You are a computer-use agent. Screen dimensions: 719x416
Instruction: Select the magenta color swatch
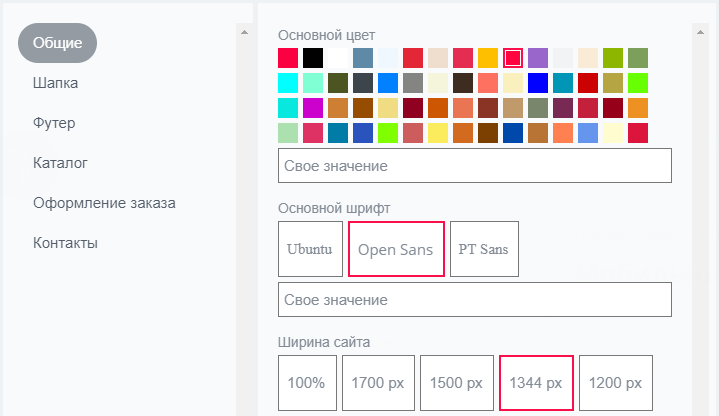coord(313,108)
